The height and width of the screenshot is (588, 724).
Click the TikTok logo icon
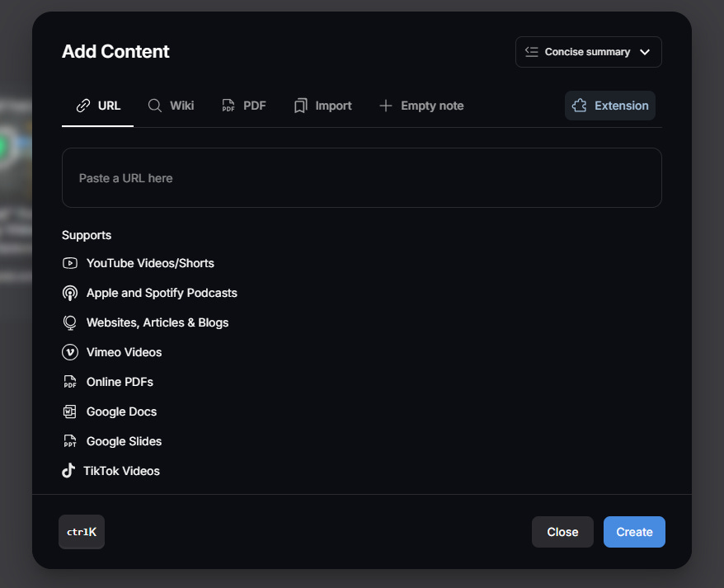(68, 471)
